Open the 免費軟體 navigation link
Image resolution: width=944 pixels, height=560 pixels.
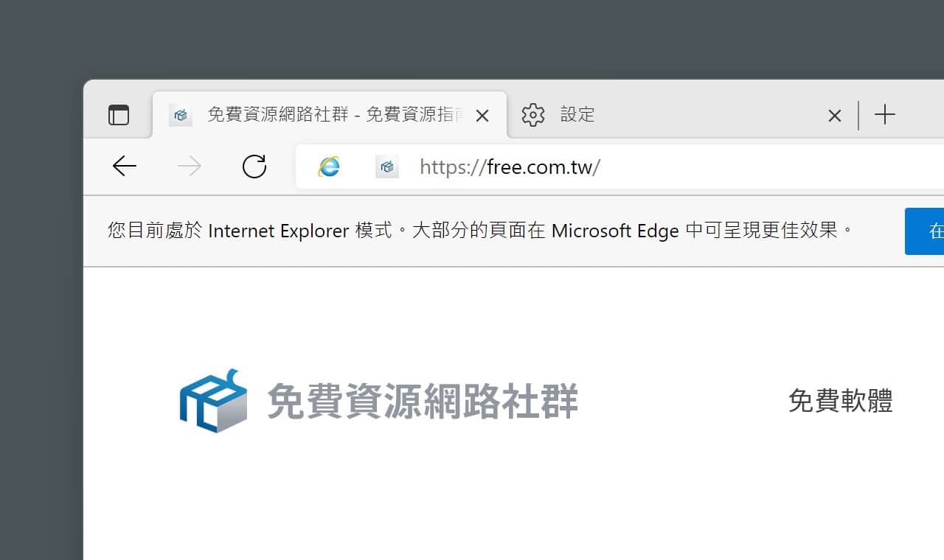pyautogui.click(x=841, y=401)
